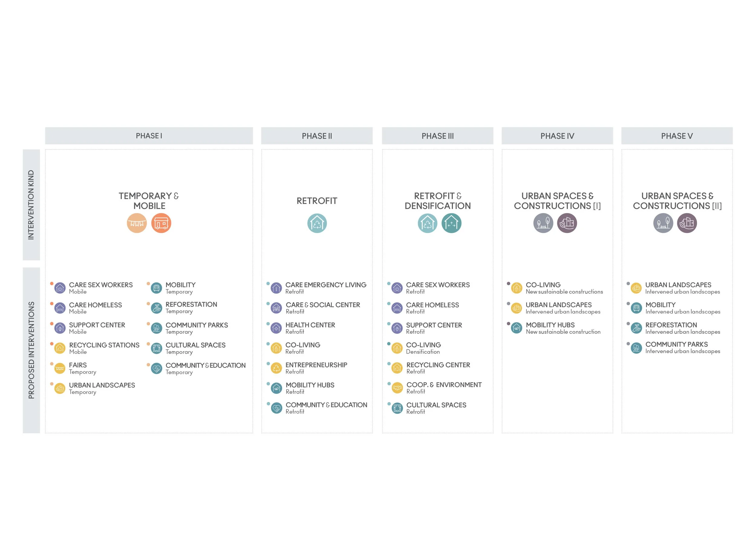Click the Cultural Spaces Temporary icon
This screenshot has width=756, height=535.
156,348
